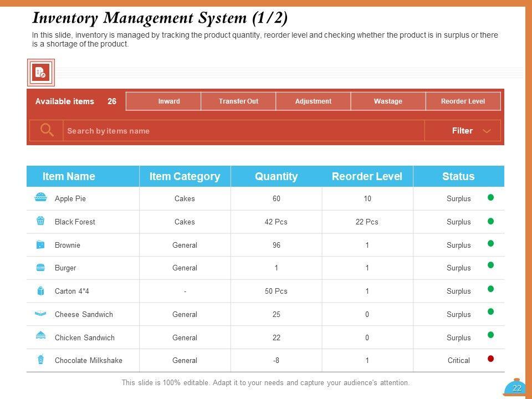The image size is (532, 399).
Task: Click the green Surplus dot for Apple Pie
Action: point(490,197)
